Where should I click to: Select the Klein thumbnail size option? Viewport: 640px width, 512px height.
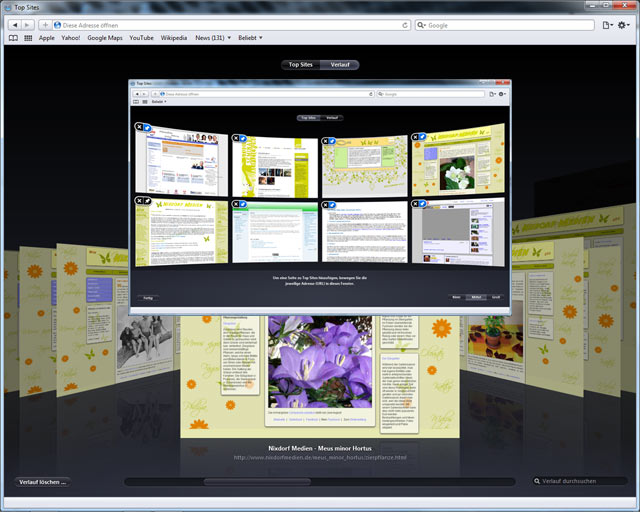(x=457, y=297)
